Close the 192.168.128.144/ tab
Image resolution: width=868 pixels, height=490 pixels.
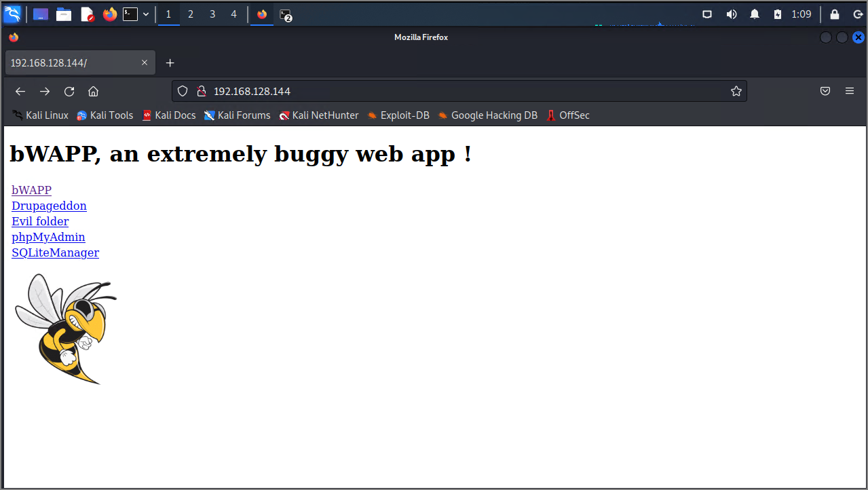145,62
